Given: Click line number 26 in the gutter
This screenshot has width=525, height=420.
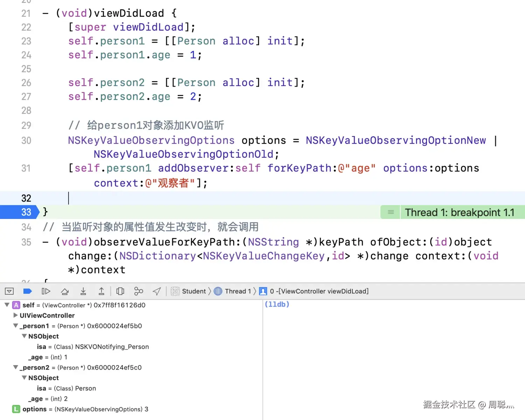Looking at the screenshot, I should 26,83.
